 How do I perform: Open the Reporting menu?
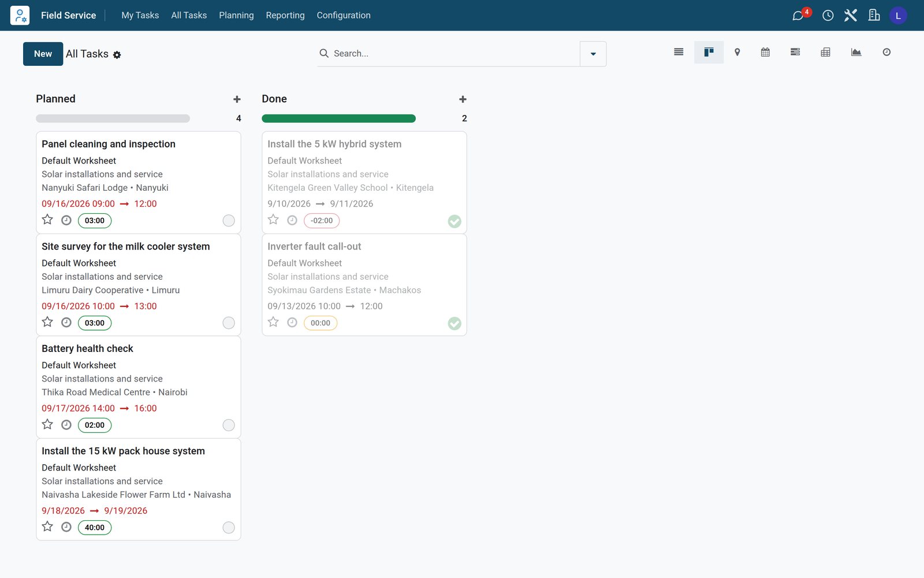click(285, 16)
